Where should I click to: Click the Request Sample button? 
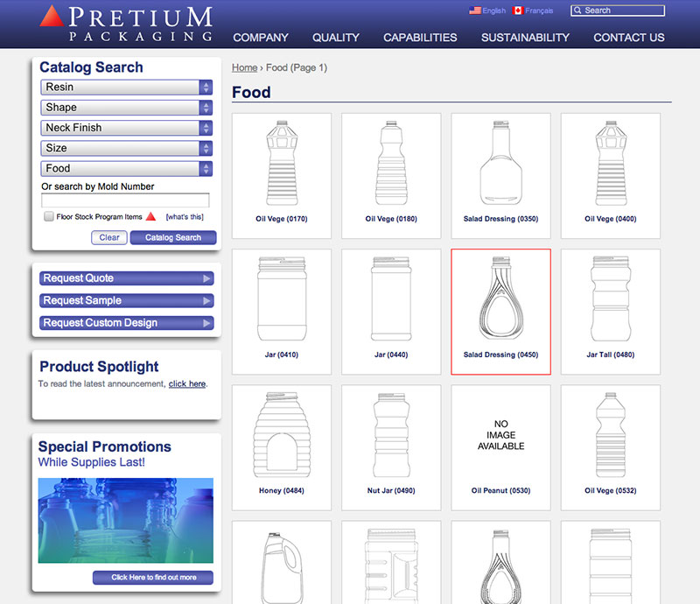pos(126,300)
